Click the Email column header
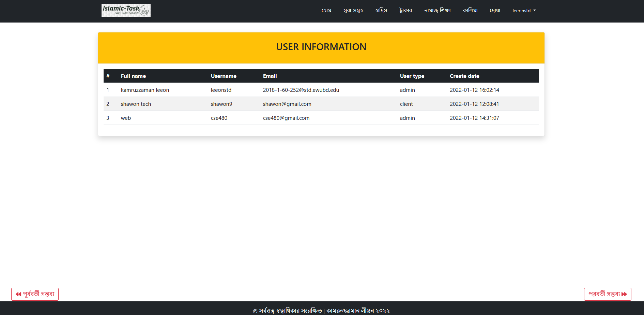The image size is (644, 315). click(270, 76)
